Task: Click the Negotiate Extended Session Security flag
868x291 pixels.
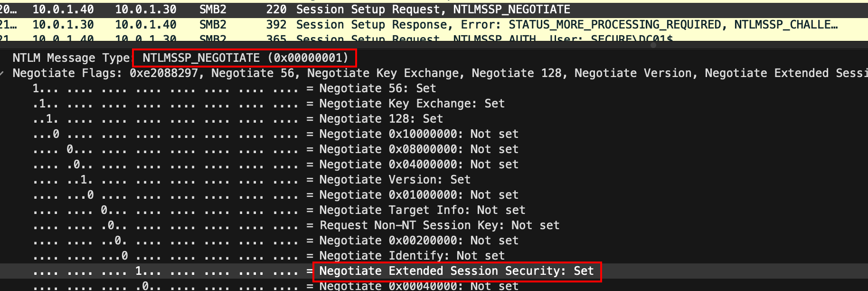Action: (456, 271)
